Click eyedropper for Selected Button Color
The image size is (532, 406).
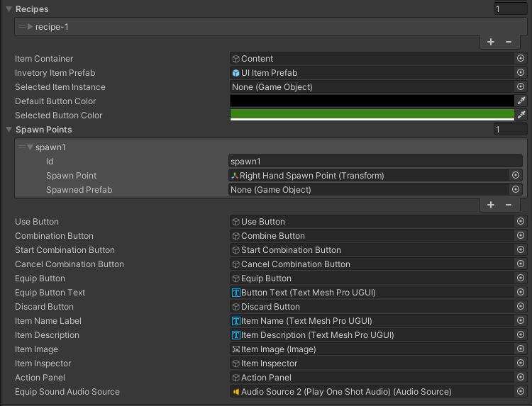pos(521,115)
